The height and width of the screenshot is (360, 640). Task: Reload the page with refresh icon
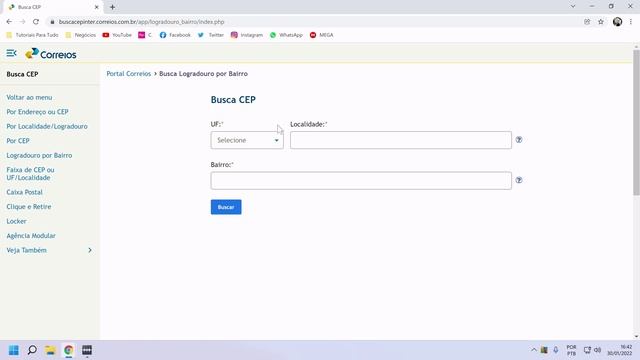36,22
